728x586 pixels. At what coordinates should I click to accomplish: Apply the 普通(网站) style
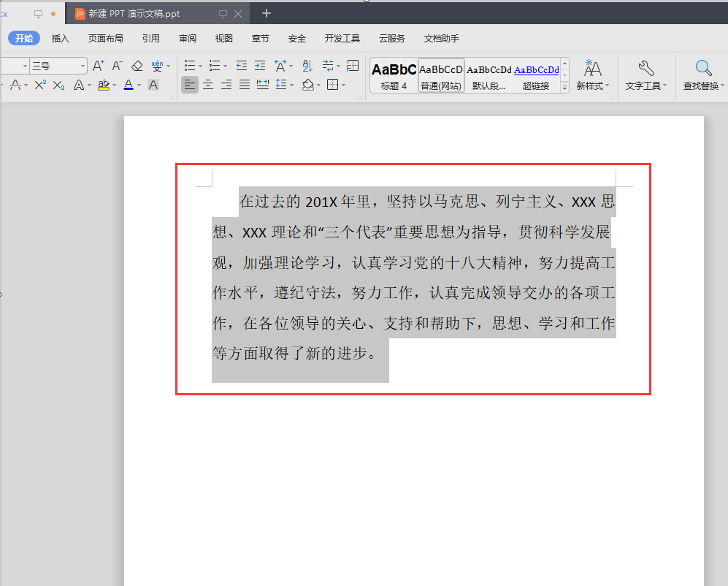441,75
